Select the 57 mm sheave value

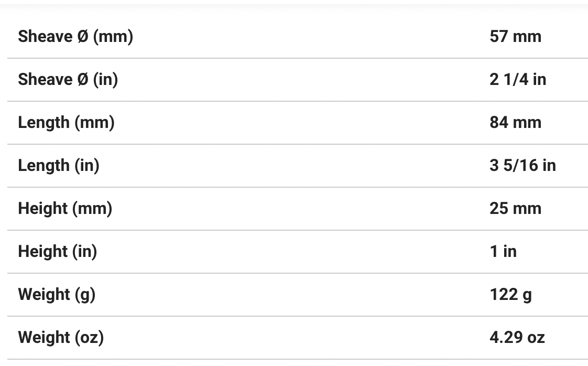point(515,37)
